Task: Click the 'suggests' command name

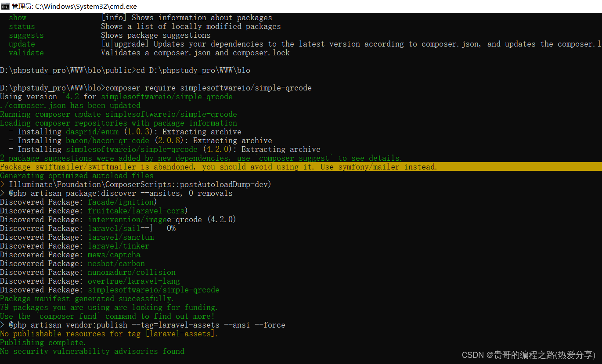Action: pyautogui.click(x=26, y=35)
